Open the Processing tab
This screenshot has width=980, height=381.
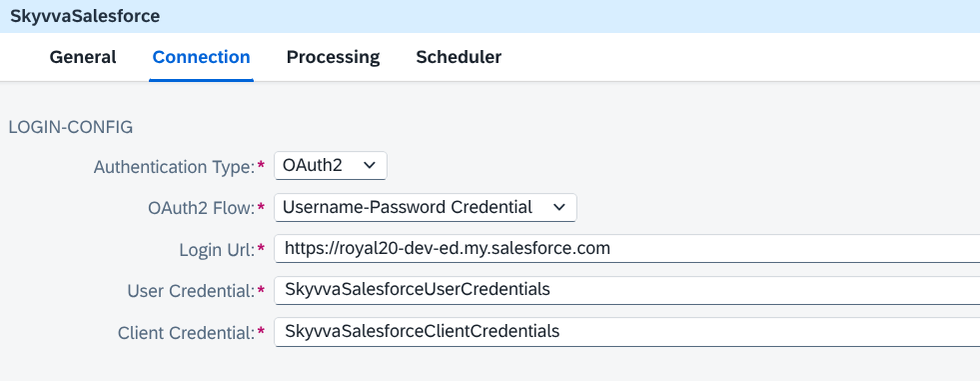click(333, 57)
